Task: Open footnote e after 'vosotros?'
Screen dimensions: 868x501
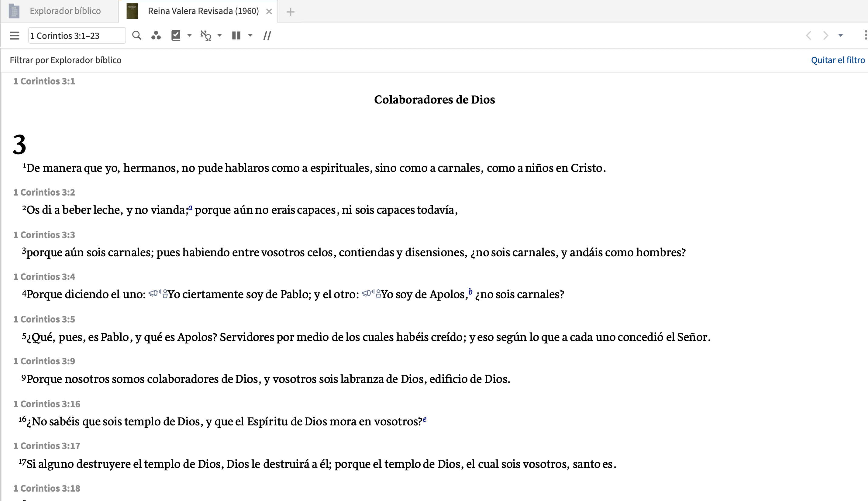Action: coord(425,419)
